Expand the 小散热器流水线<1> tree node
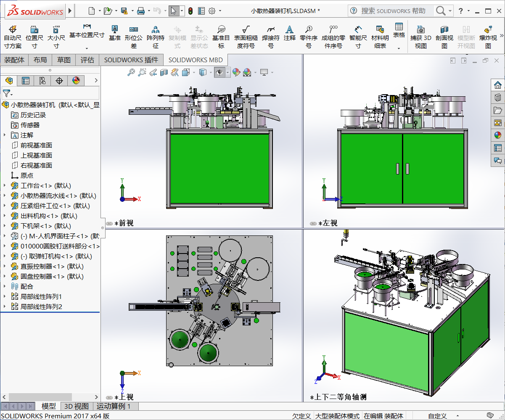The height and width of the screenshot is (420, 505). [x=5, y=195]
